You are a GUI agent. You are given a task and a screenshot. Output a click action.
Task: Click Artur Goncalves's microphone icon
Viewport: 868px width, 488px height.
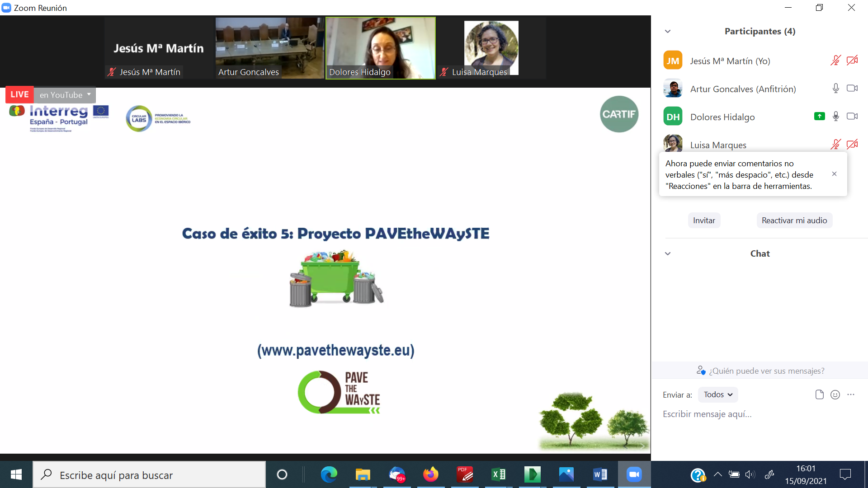click(835, 89)
